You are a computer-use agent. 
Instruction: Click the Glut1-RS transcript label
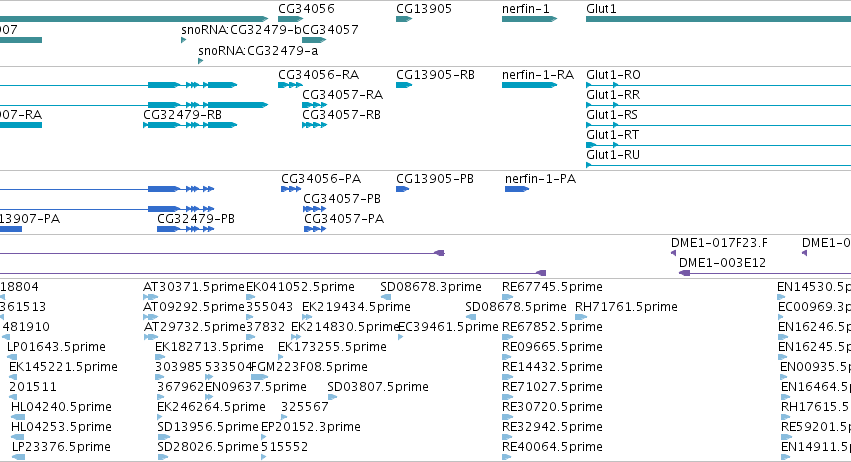[x=612, y=115]
